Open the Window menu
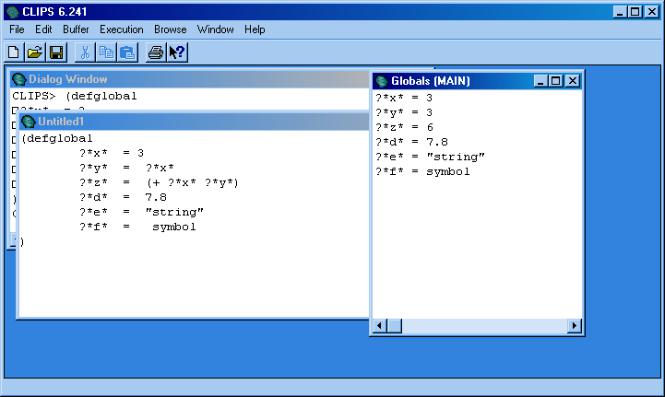 [x=215, y=29]
